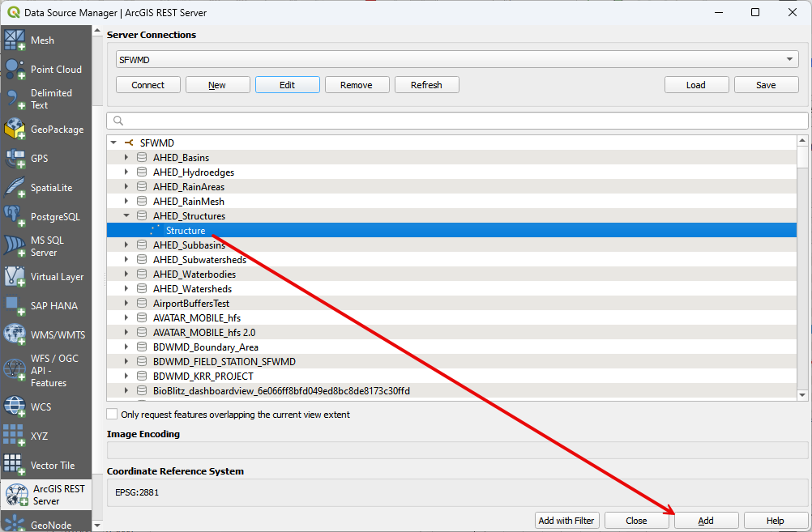Enable only request features overlapping view extent
The width and height of the screenshot is (812, 532).
[113, 415]
